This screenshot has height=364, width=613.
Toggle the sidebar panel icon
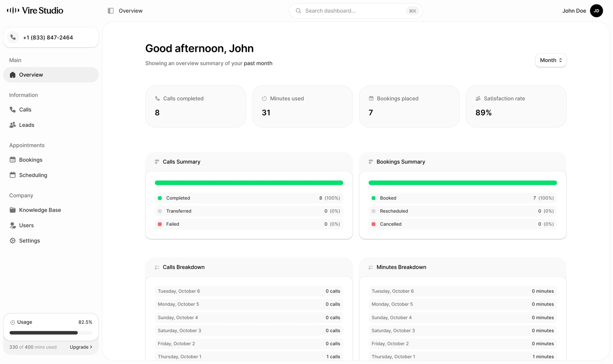pos(111,11)
